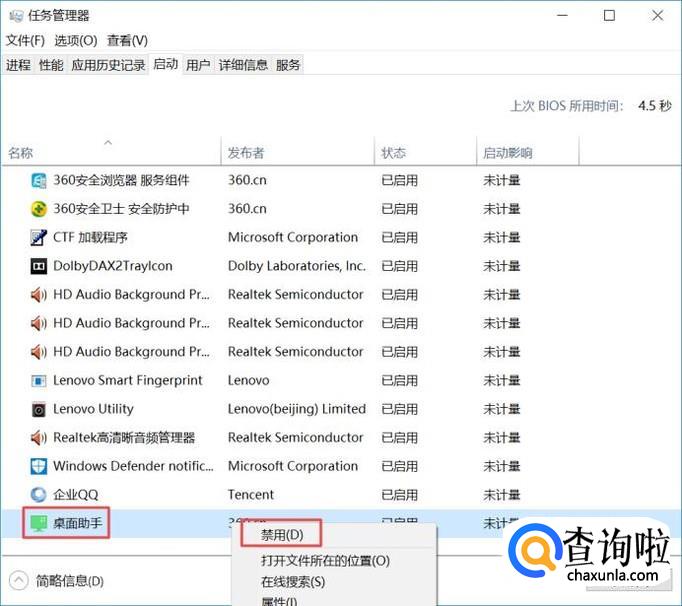Choose 在线搜索(S) in the context menu
682x606 pixels.
tap(293, 582)
